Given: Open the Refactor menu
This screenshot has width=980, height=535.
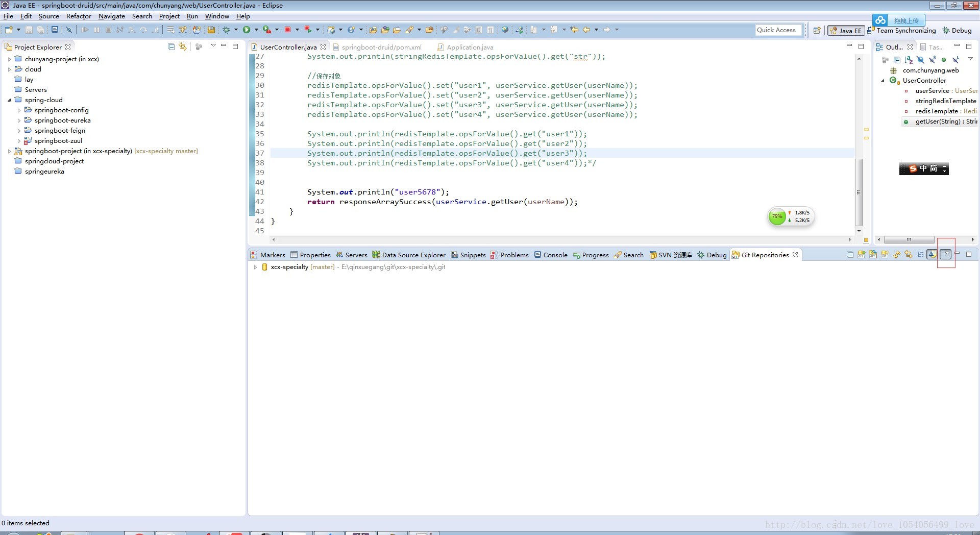Looking at the screenshot, I should (x=79, y=16).
